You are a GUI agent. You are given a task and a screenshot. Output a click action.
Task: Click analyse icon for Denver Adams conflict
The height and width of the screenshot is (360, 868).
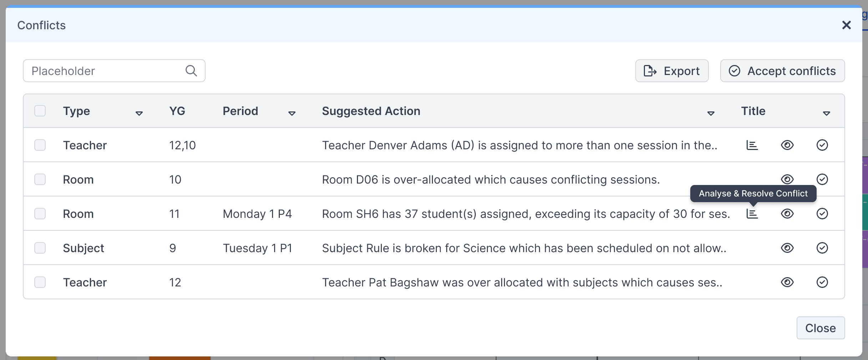pyautogui.click(x=752, y=145)
